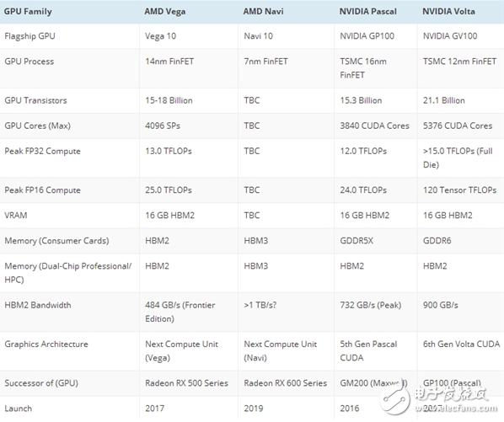Select the AMD Vega column header
The height and width of the screenshot is (422, 504).
coord(165,12)
